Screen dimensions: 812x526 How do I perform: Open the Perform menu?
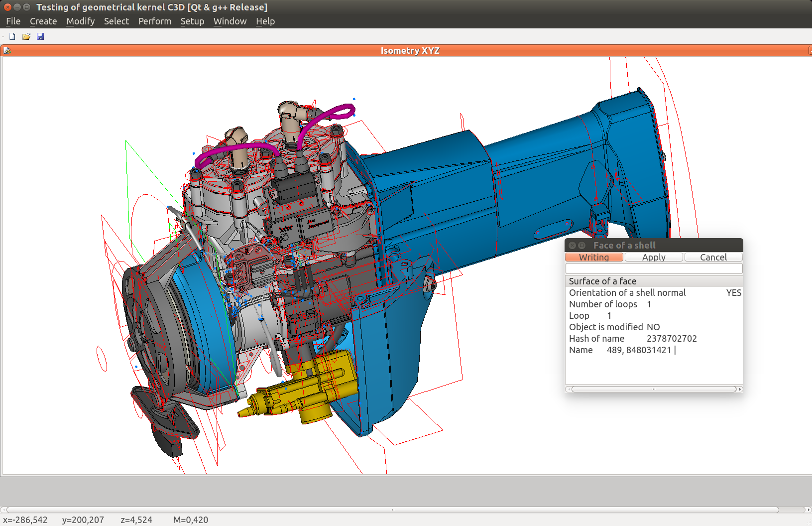(x=154, y=21)
